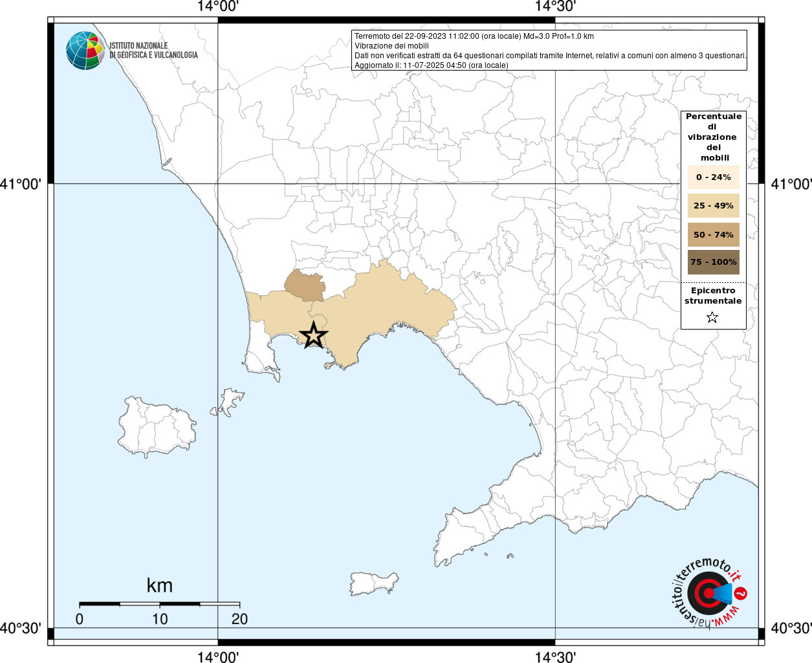Select the island of Ischia

click(156, 427)
